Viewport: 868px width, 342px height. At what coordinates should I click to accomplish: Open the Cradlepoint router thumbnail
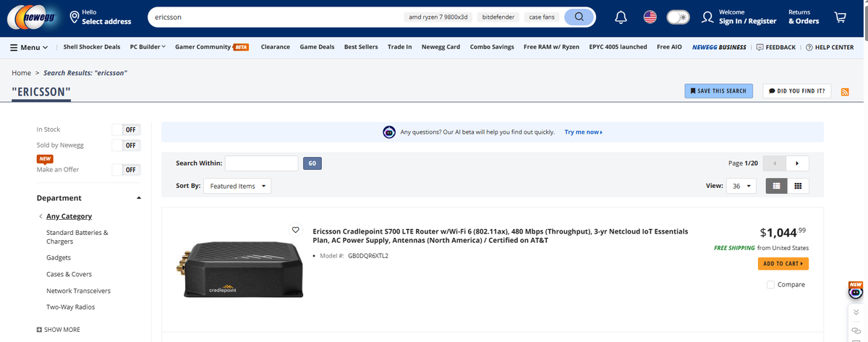click(x=239, y=268)
